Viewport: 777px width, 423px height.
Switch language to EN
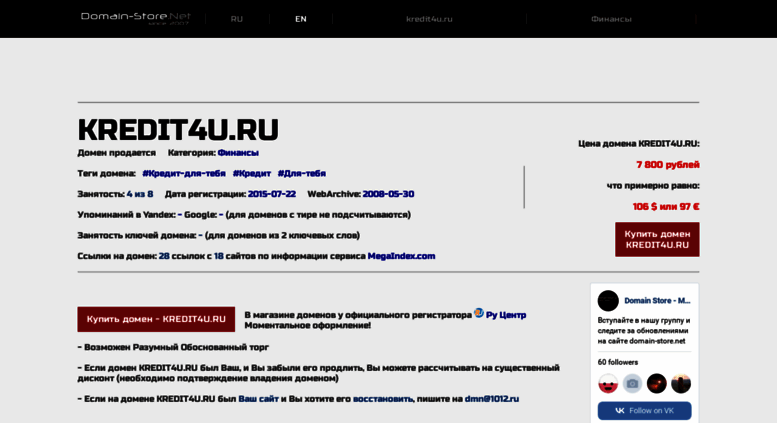pyautogui.click(x=301, y=19)
